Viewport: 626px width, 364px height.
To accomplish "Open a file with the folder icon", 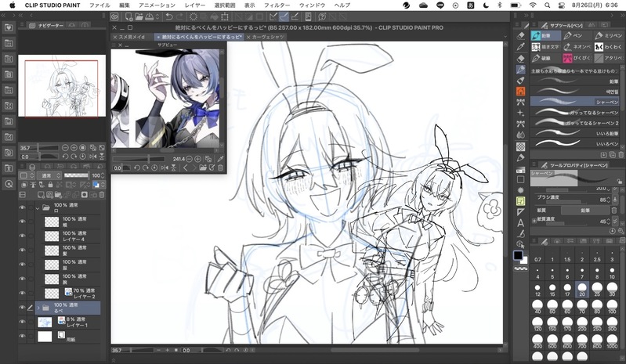I will pyautogui.click(x=139, y=16).
